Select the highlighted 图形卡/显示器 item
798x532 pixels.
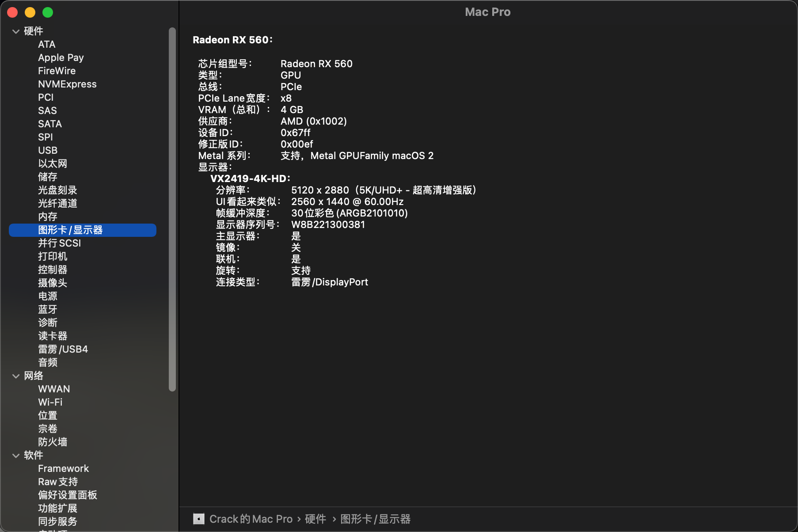(83, 230)
